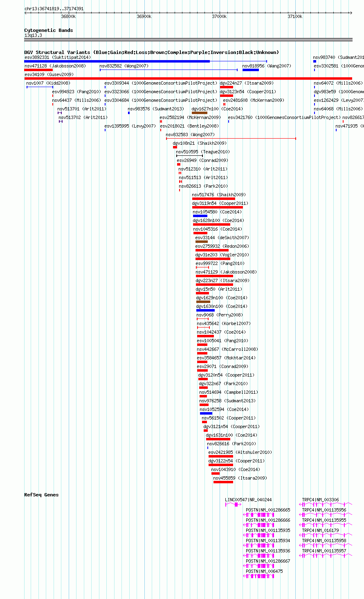Click dgv3123n54 (Cooper2011) label

tap(248, 92)
